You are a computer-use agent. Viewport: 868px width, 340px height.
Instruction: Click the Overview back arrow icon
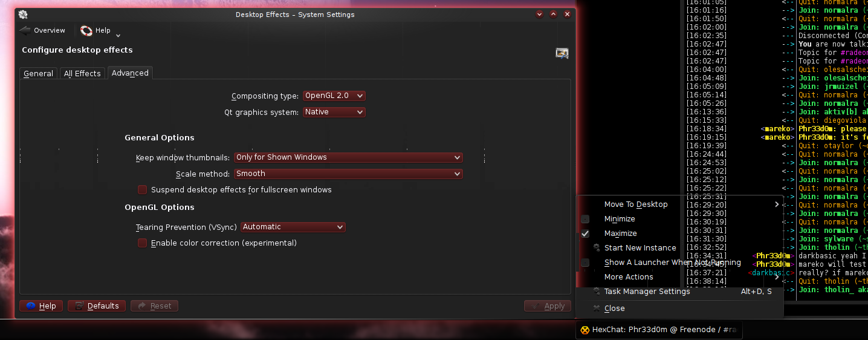coord(25,30)
